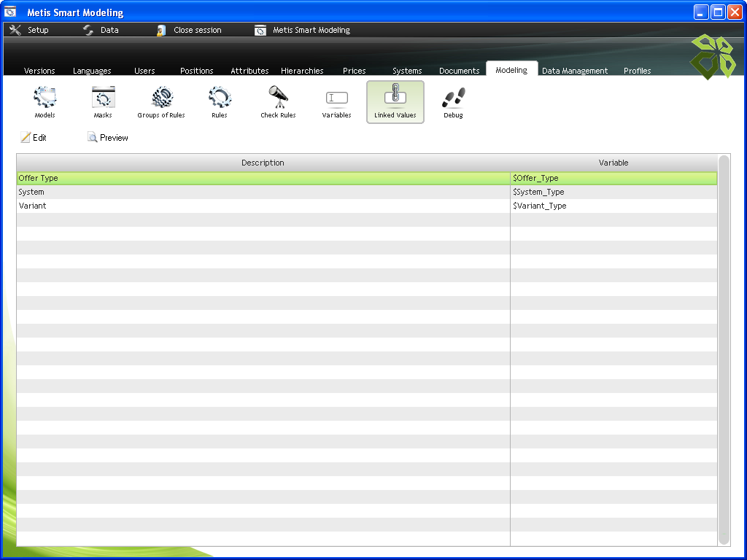Click the green Metis logo

(x=713, y=56)
